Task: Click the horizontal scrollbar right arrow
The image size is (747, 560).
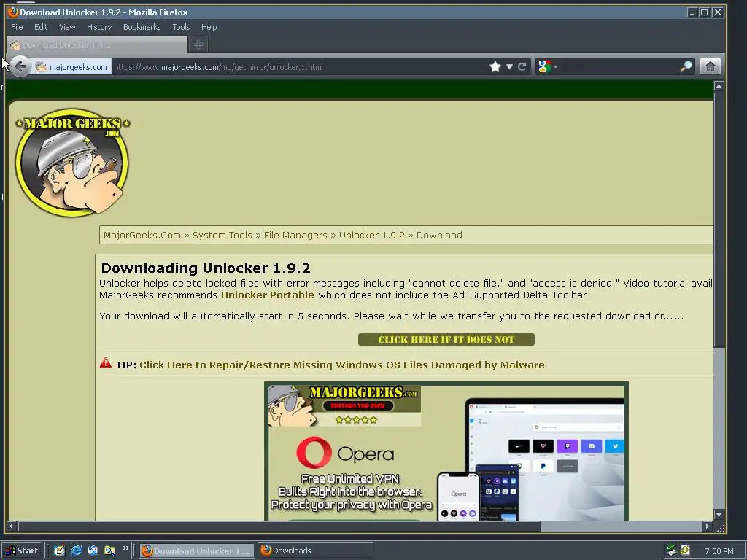Action: click(708, 526)
